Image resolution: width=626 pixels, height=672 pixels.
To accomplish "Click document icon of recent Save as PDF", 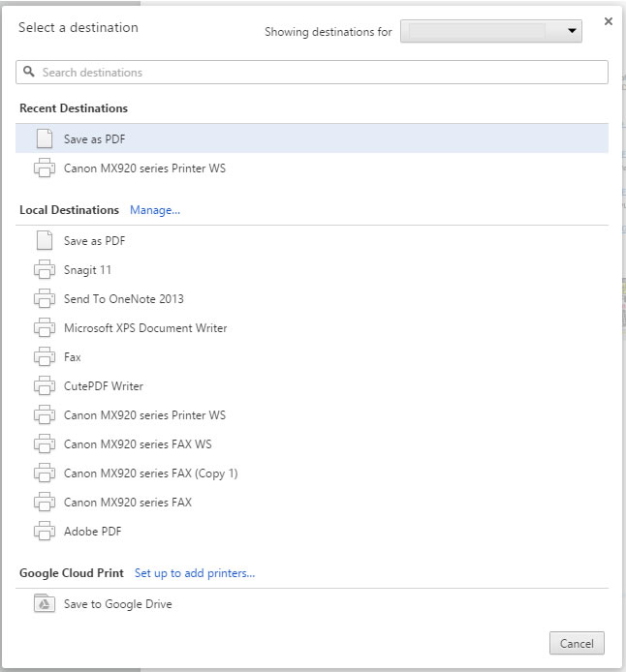I will [x=45, y=138].
